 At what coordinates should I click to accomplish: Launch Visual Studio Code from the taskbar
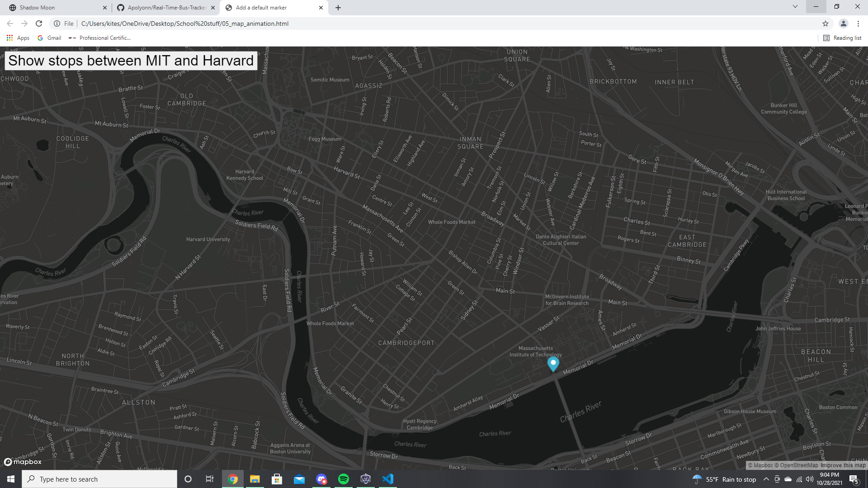387,479
